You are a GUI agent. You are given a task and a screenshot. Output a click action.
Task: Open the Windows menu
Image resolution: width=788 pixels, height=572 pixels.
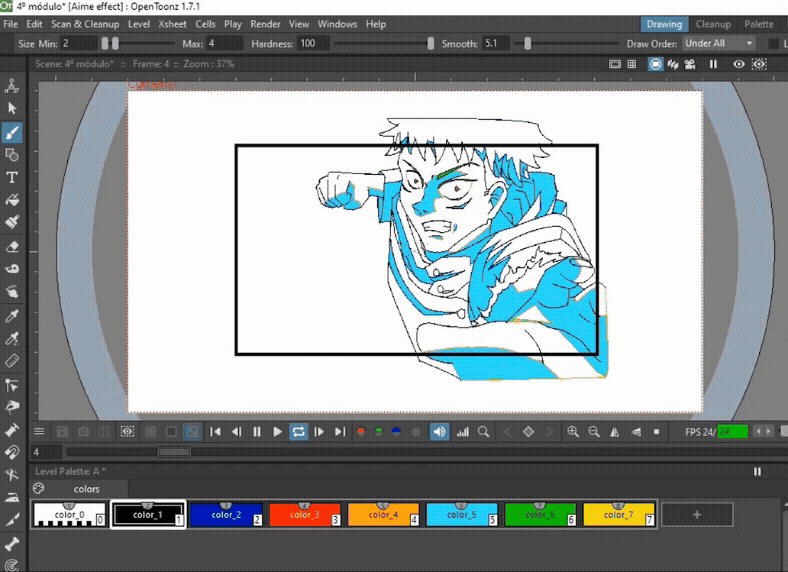(x=337, y=24)
